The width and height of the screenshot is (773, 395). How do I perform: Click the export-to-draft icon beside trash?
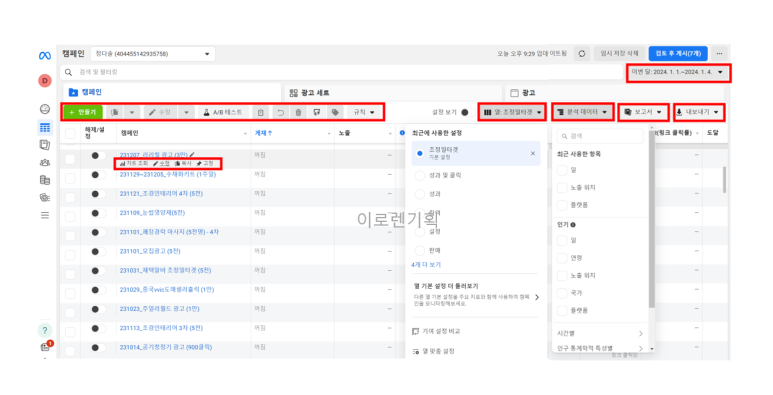[x=317, y=112]
